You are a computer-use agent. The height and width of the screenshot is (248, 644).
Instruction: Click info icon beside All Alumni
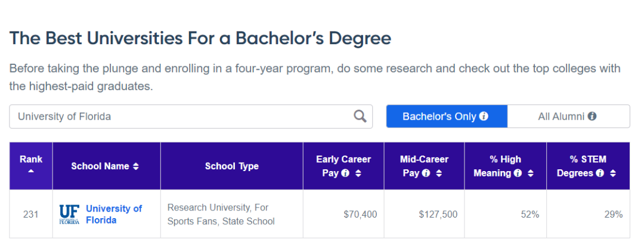click(x=592, y=116)
